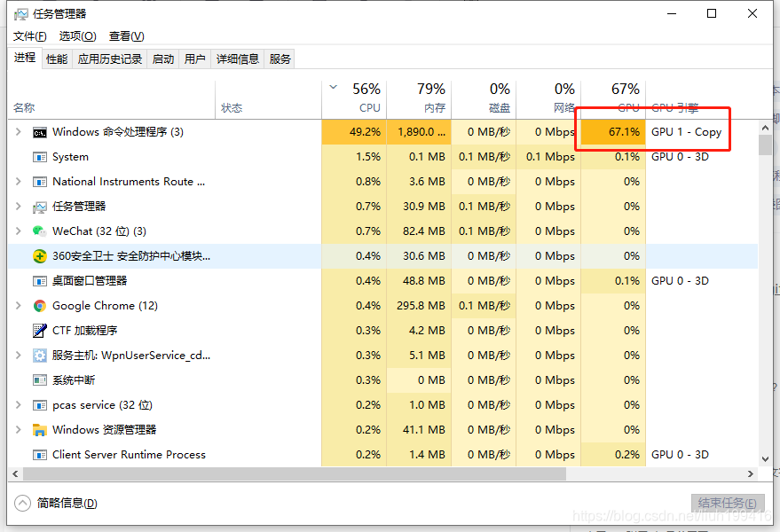This screenshot has width=780, height=532.
Task: Click the sort chevron above CPU column
Action: click(x=334, y=88)
